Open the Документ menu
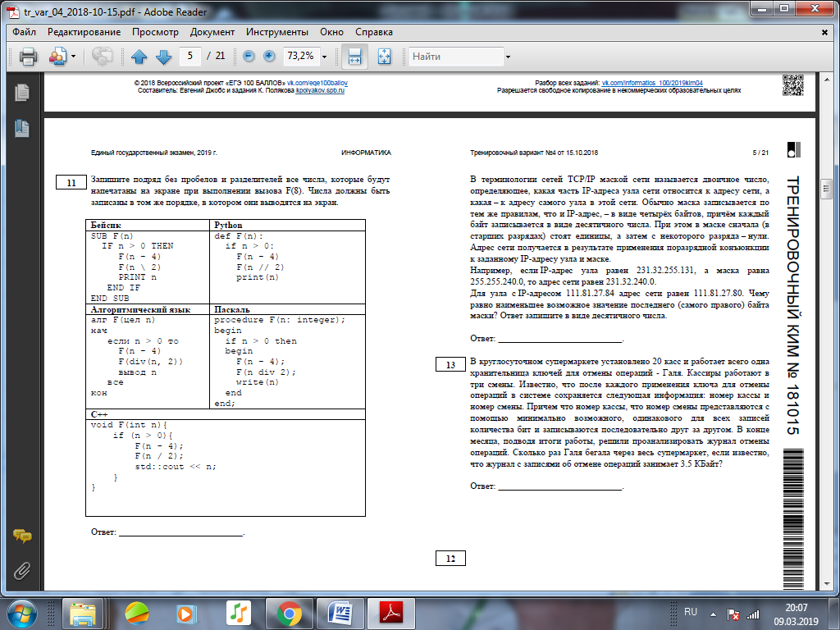This screenshot has width=840, height=630. tap(212, 32)
